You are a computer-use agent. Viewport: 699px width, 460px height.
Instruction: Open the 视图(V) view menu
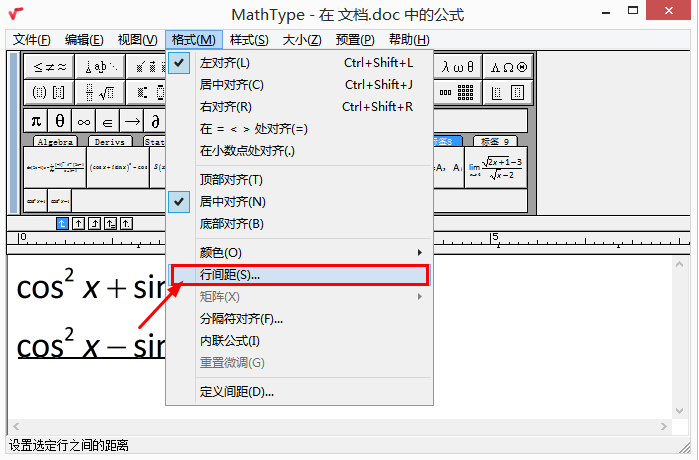tap(137, 40)
